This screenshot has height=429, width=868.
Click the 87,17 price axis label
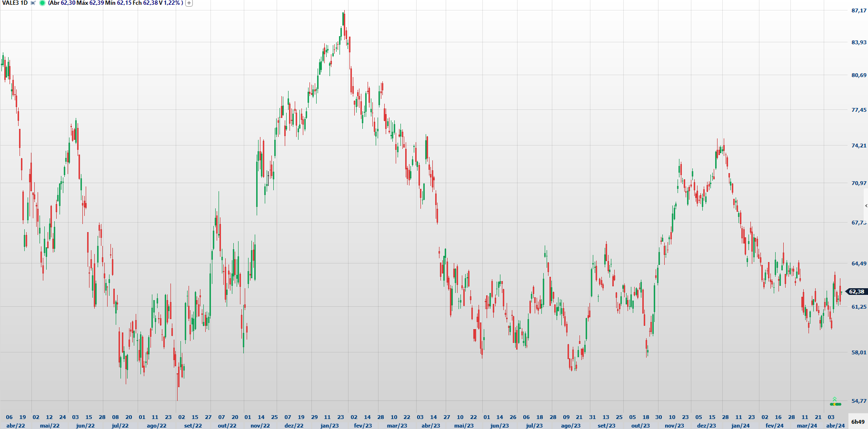pos(858,10)
